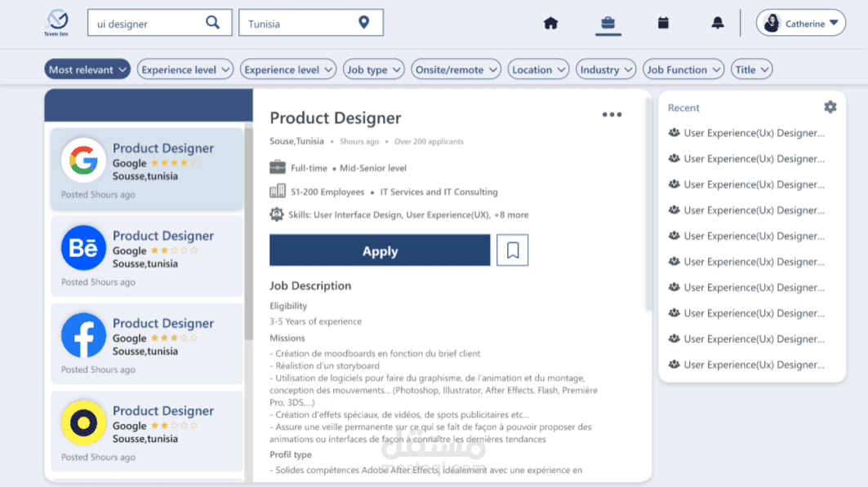Click the Facebook card star rating

(x=175, y=338)
